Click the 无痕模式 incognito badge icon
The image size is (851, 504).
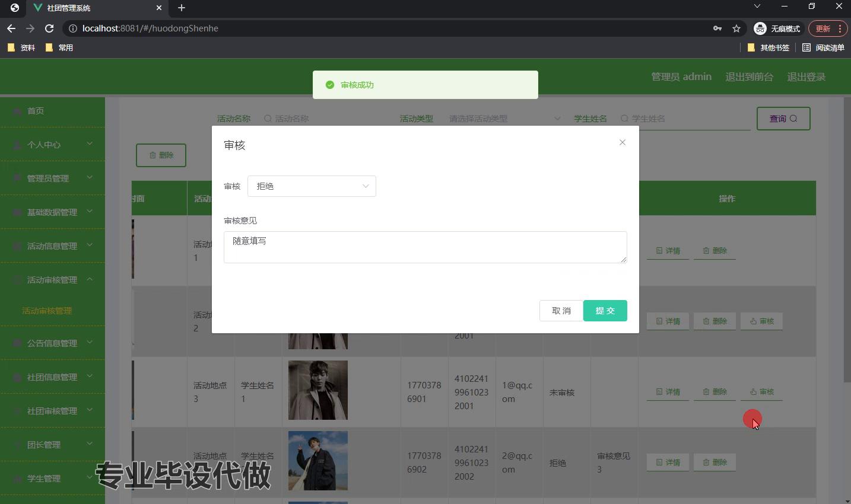pyautogui.click(x=760, y=28)
